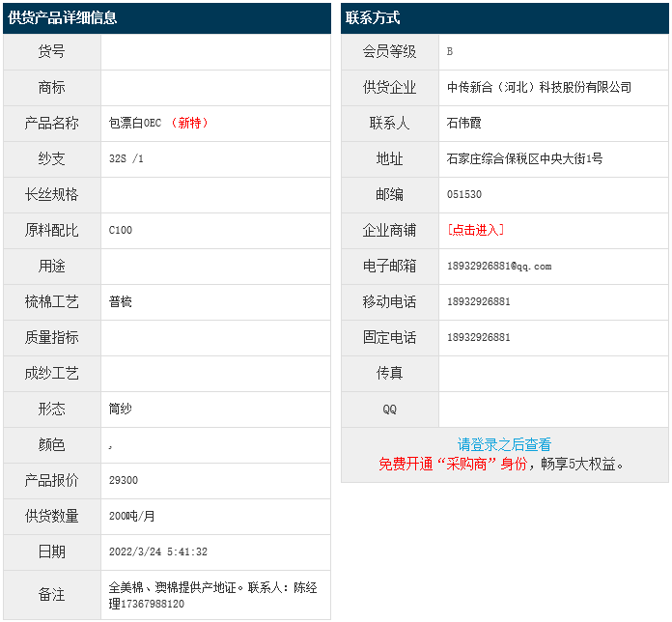672x622 pixels.
Task: Click the company name 中传新合（河北）科技股份有限公司
Action: click(539, 87)
